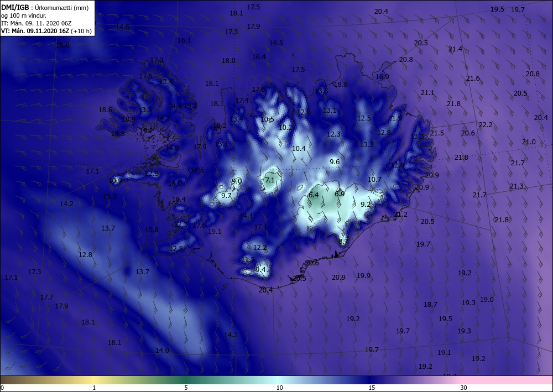Viewport: 553px width, 392px height.
Task: Click the color scale label "15"
Action: (372, 388)
